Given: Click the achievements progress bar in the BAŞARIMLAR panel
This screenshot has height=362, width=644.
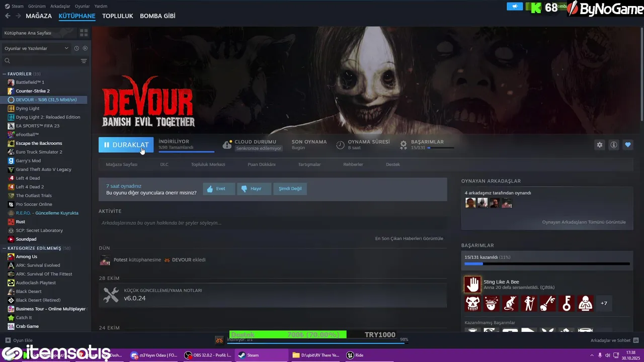Looking at the screenshot, I should tap(547, 263).
